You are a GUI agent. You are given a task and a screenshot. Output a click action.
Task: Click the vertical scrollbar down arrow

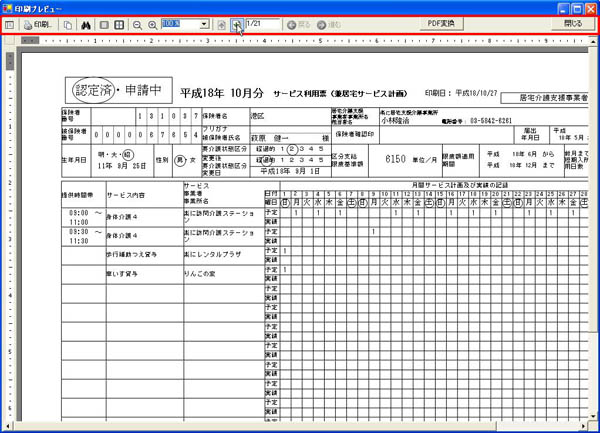pos(593,416)
